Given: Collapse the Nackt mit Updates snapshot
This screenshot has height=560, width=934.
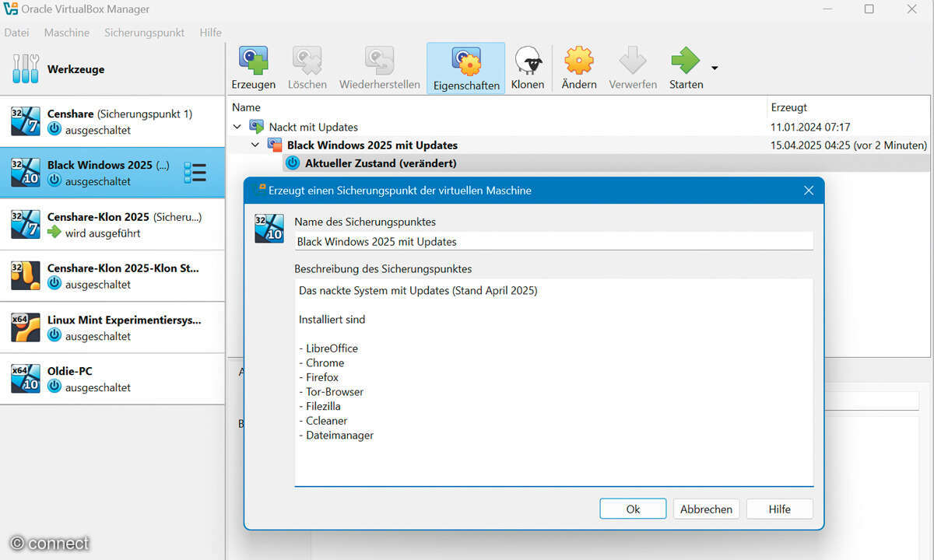Looking at the screenshot, I should pos(237,127).
